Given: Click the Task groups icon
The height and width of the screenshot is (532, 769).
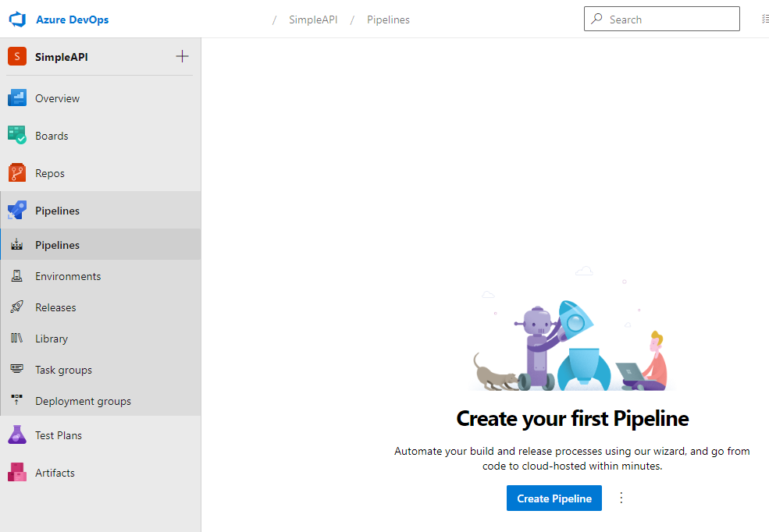Looking at the screenshot, I should (x=16, y=369).
